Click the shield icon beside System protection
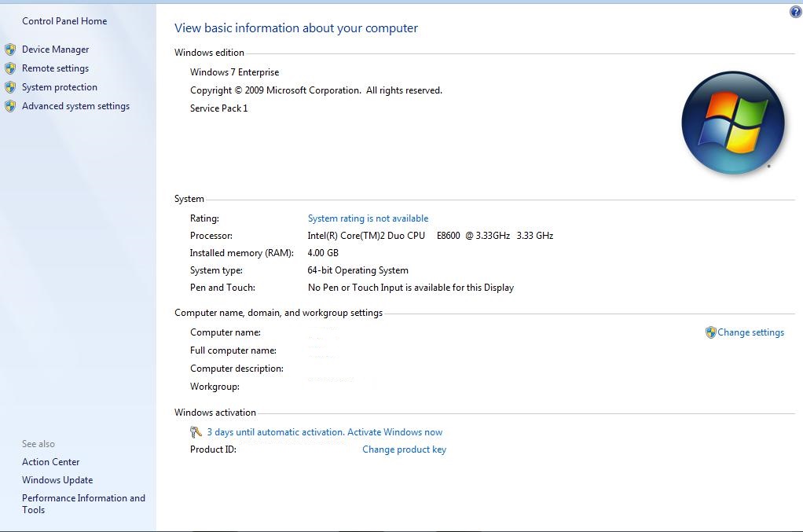Screen dimensions: 803x532 (10, 87)
